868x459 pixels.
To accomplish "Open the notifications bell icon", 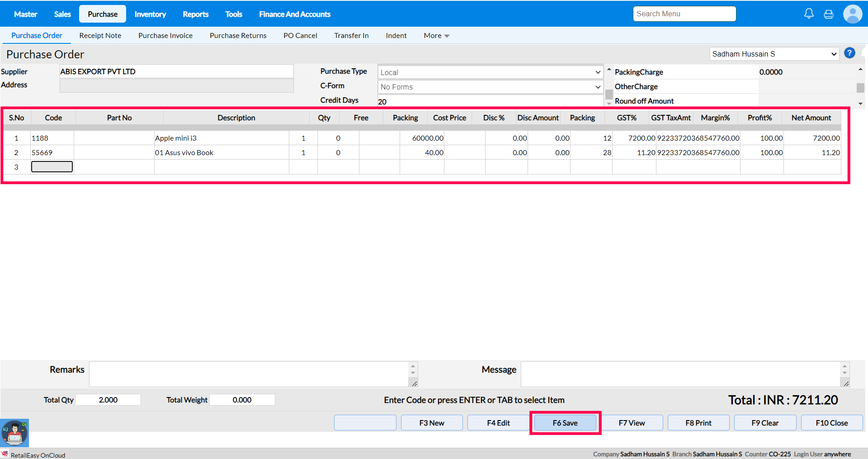I will click(x=809, y=14).
